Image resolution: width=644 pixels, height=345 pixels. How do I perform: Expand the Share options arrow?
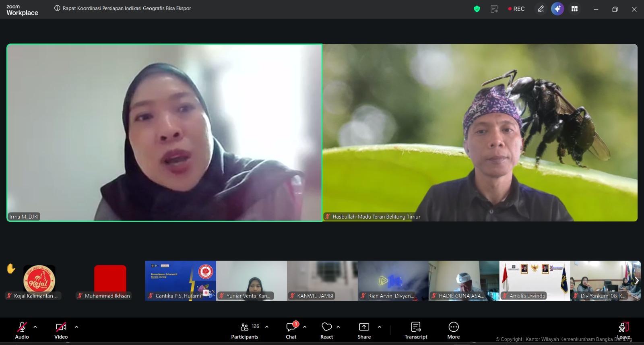tap(379, 327)
